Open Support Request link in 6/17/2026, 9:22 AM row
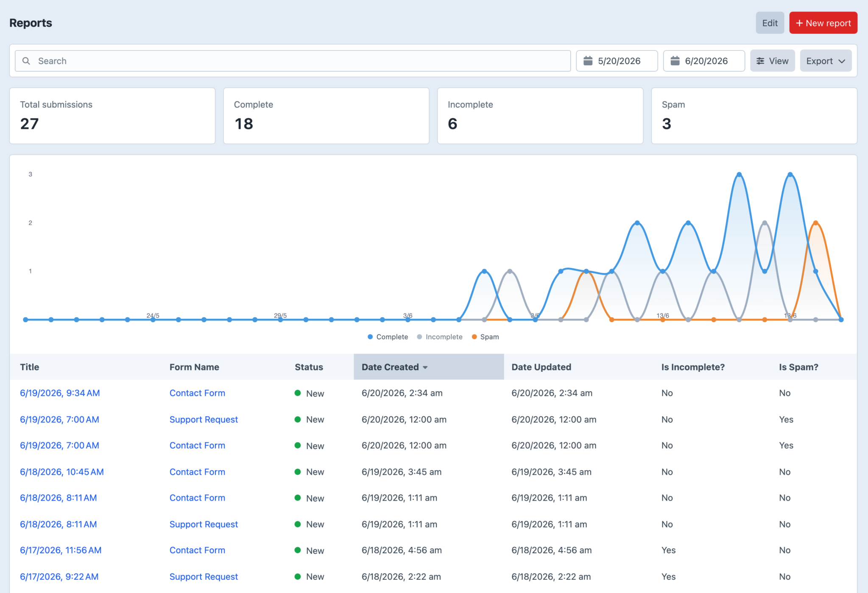Viewport: 868px width, 593px height. tap(204, 576)
